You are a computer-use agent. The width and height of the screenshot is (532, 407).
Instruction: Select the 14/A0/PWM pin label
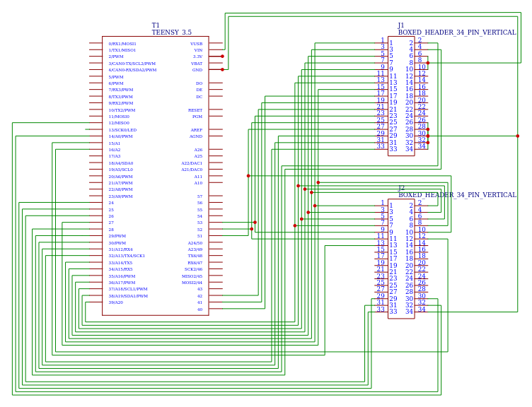click(x=120, y=136)
